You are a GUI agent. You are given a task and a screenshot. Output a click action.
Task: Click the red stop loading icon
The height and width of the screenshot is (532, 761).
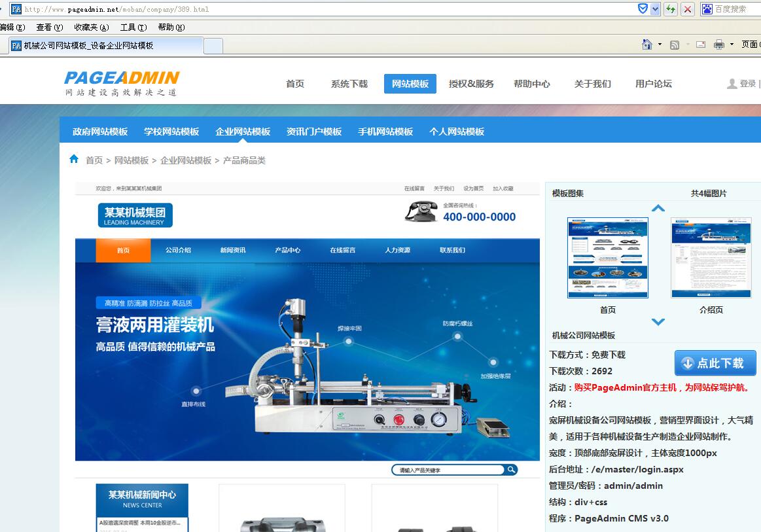click(688, 9)
